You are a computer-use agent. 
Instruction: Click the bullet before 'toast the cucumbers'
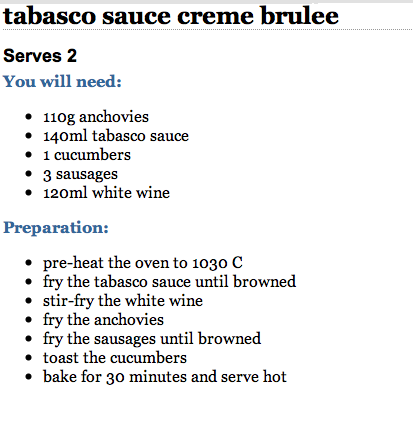pyautogui.click(x=29, y=358)
